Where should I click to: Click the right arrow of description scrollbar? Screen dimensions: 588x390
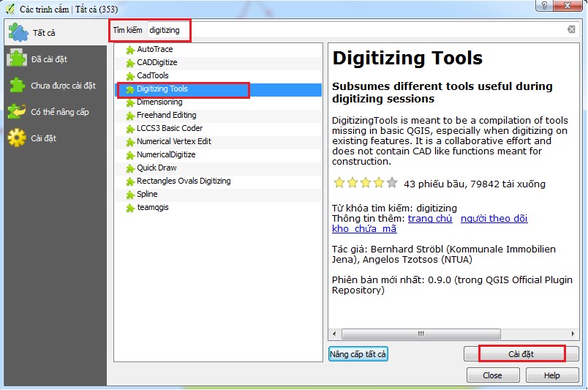573,334
